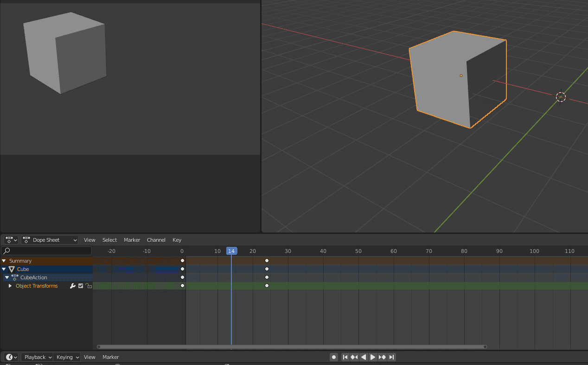This screenshot has height=365, width=588.
Task: Click the action icon beside CubeAction
Action: (x=15, y=277)
